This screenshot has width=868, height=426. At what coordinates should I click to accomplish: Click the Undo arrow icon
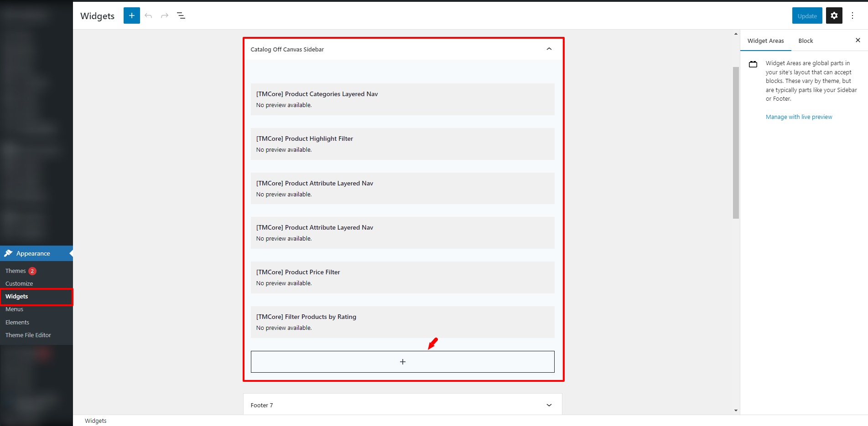point(148,15)
